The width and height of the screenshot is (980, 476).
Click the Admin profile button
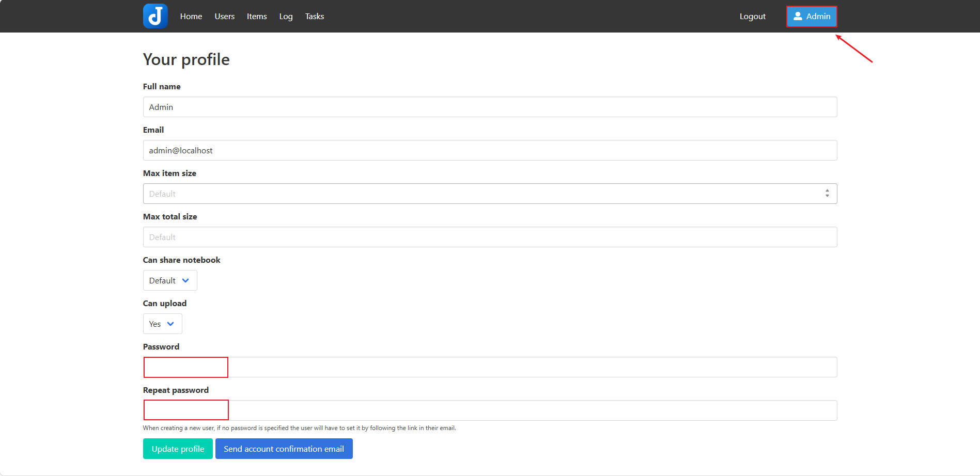click(811, 16)
